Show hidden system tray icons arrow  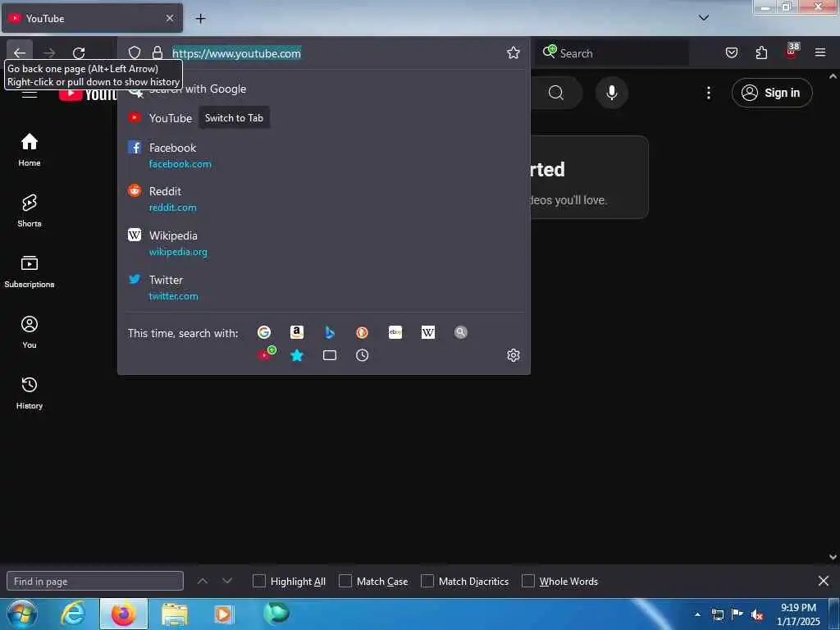(697, 614)
